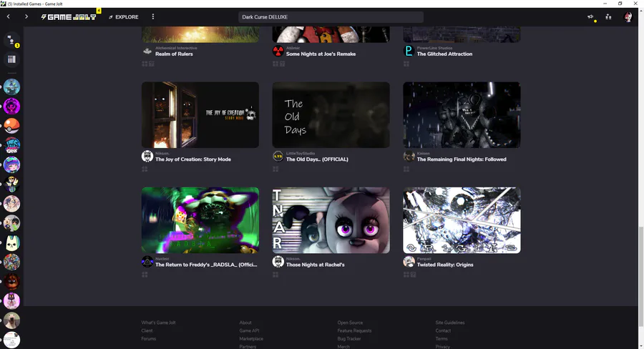Open the TNAR Those Nights at Rachel's thumbnail
Image resolution: width=644 pixels, height=349 pixels.
(x=331, y=220)
